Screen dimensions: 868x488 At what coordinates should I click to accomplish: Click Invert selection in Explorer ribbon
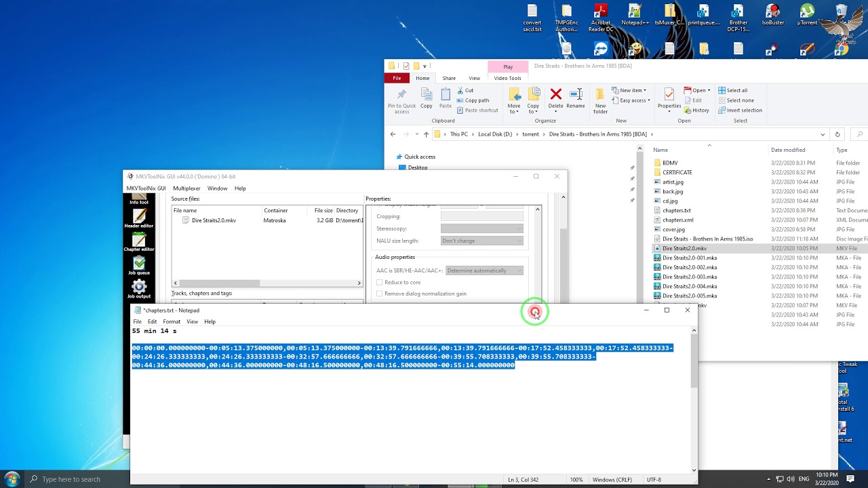(740, 110)
